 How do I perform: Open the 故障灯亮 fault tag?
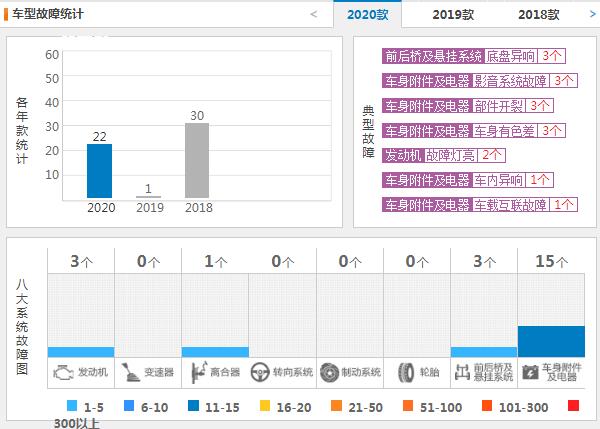point(450,155)
